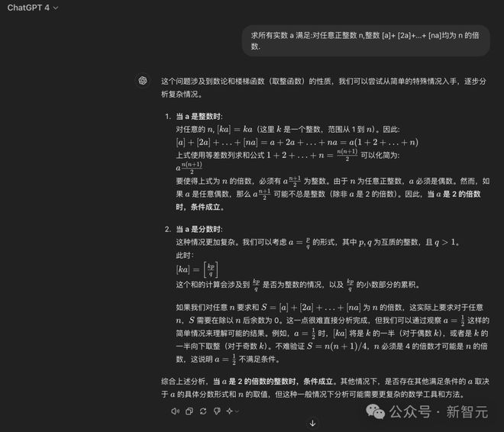Click the opening paragraph about 楼梯函数
Viewport: 504px width, 432px height.
pyautogui.click(x=323, y=87)
